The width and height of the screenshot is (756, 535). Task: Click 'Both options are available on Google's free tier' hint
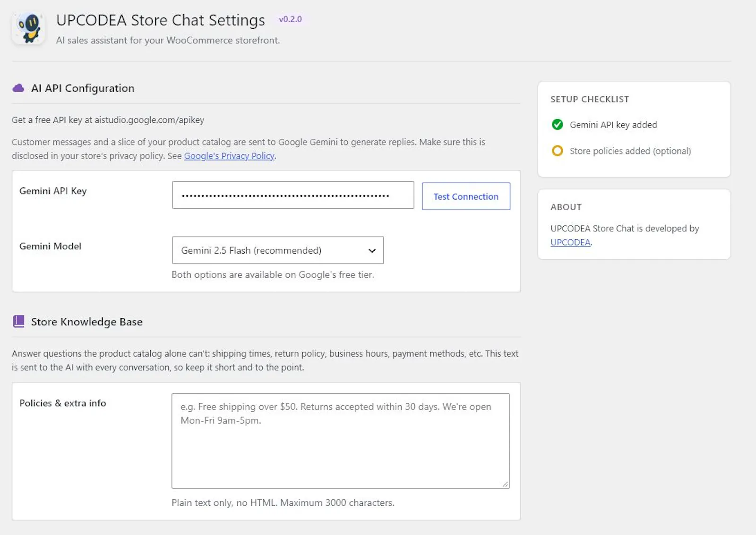point(273,275)
